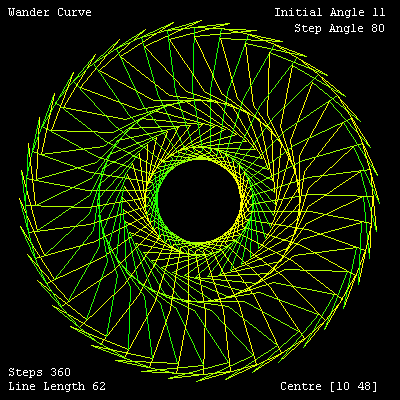Click the 'Line Length 62' value
Image resolution: width=400 pixels, height=400 pixels.
(57, 386)
